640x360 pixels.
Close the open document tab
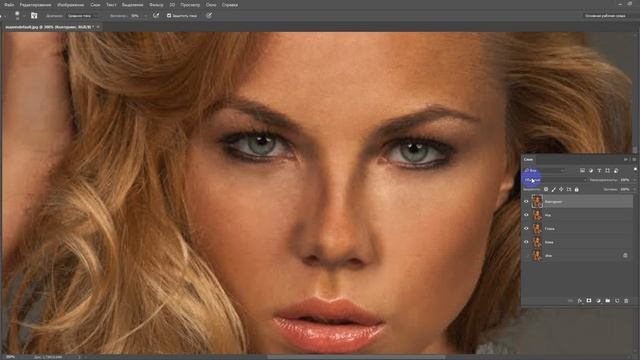click(x=98, y=27)
